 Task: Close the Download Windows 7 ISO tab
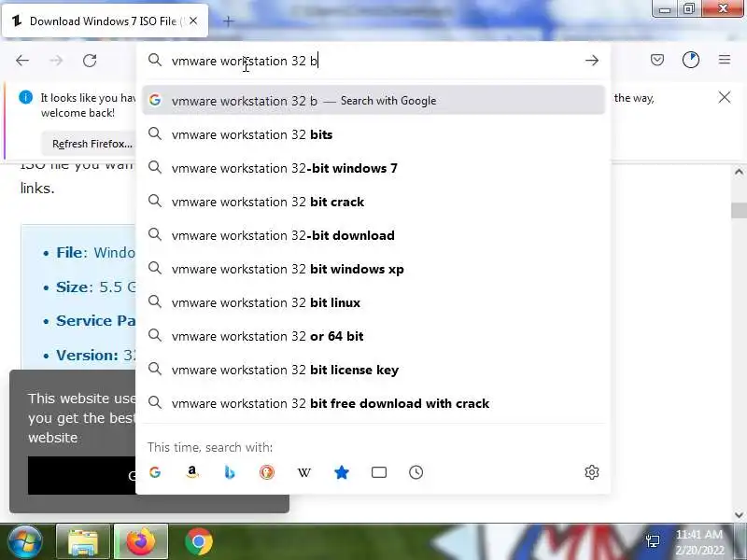pyautogui.click(x=193, y=21)
